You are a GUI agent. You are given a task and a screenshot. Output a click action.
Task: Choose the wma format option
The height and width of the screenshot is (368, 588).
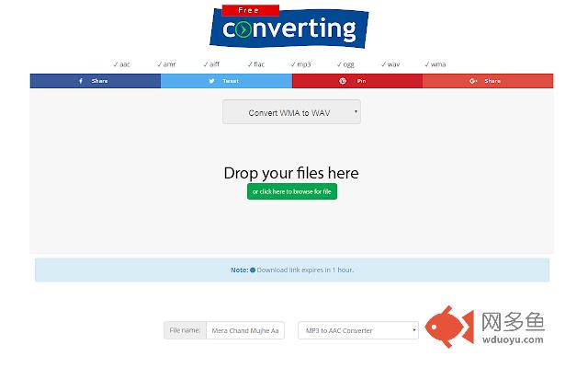click(x=435, y=64)
